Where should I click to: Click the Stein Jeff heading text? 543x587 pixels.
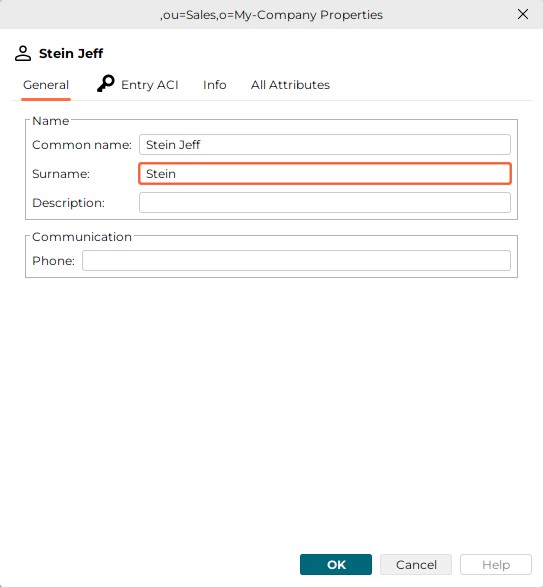click(71, 54)
